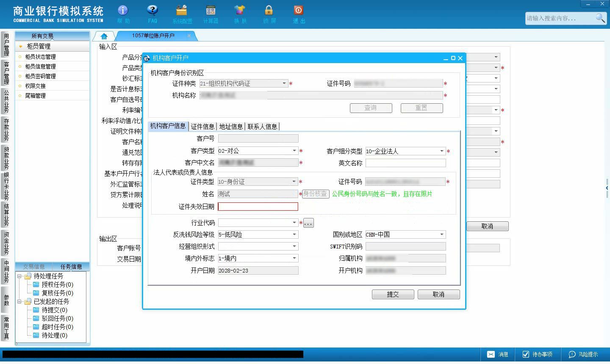The image size is (610, 364).
Task: Focus the 证件失效日期 input field
Action: [258, 207]
